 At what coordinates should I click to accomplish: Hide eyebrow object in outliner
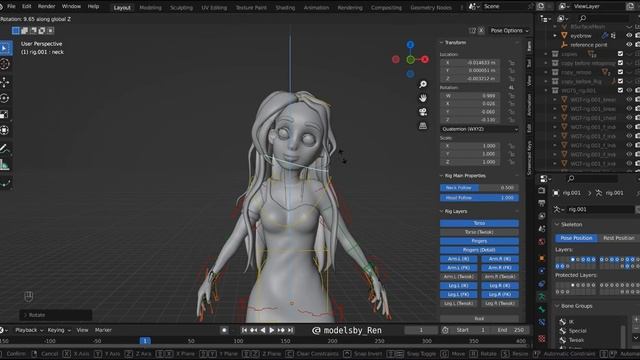click(x=629, y=36)
